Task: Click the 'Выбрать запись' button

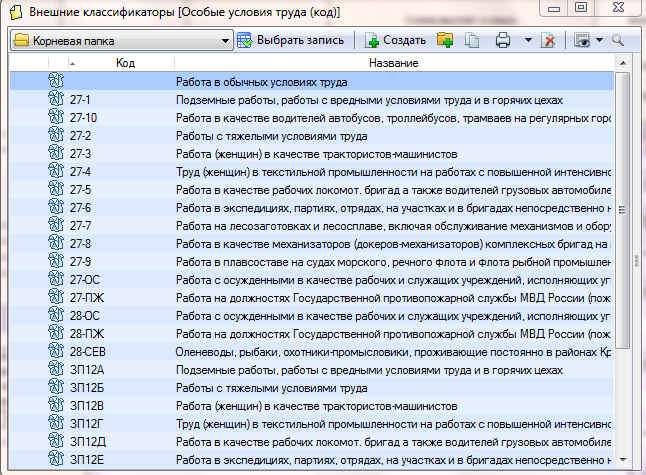Action: click(x=290, y=40)
